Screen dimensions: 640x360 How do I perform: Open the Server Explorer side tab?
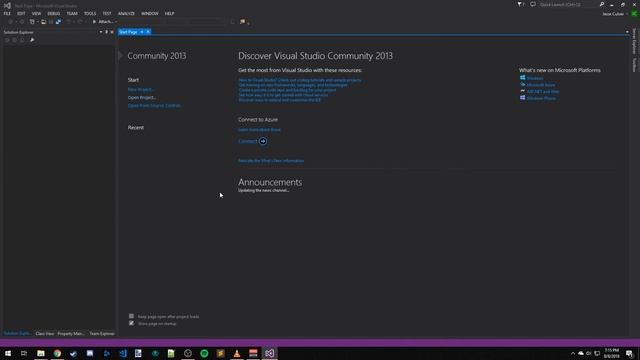click(x=634, y=41)
